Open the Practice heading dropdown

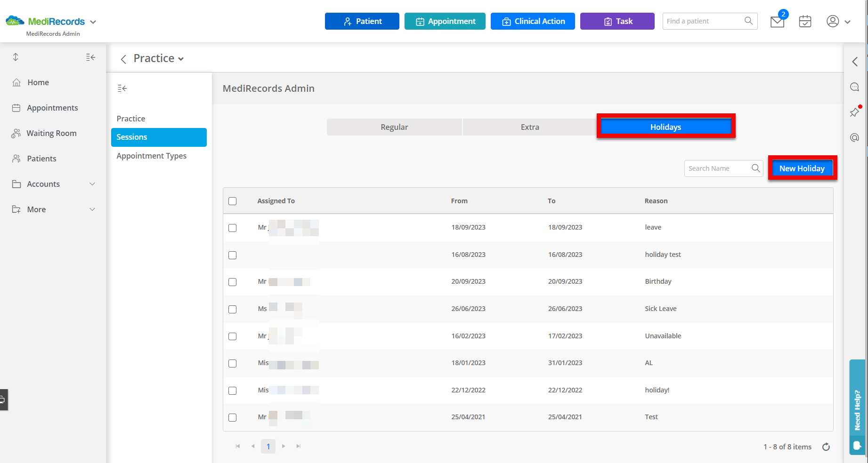[181, 59]
